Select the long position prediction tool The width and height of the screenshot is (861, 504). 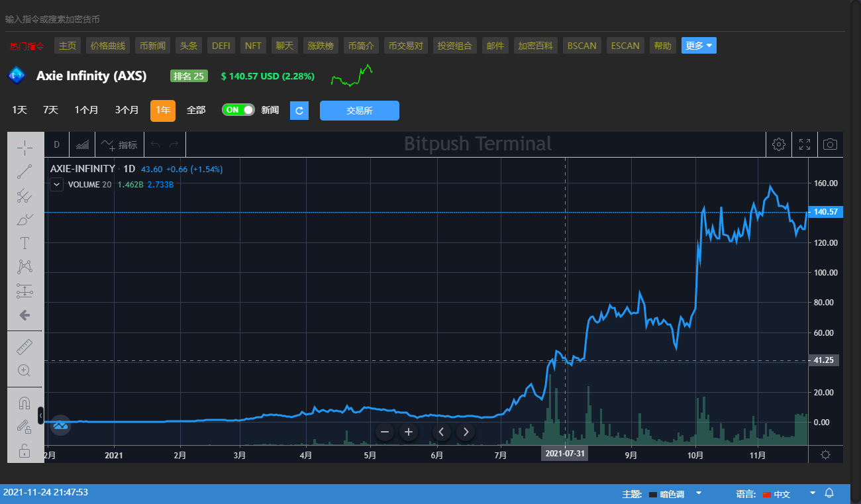tap(25, 291)
